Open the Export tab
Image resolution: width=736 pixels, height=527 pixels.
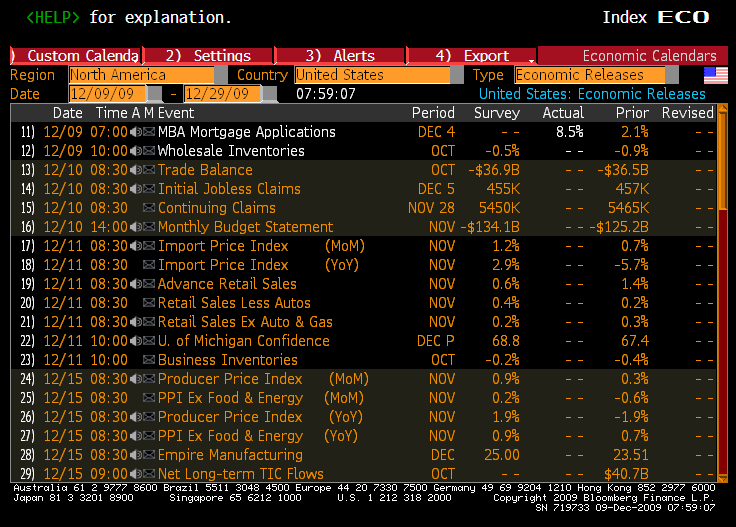coord(472,55)
